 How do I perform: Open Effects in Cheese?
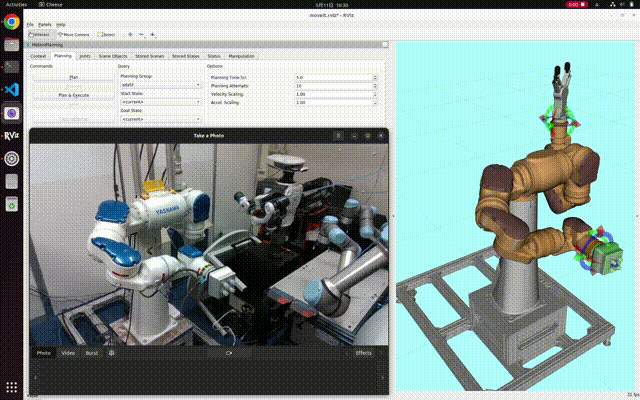363,353
